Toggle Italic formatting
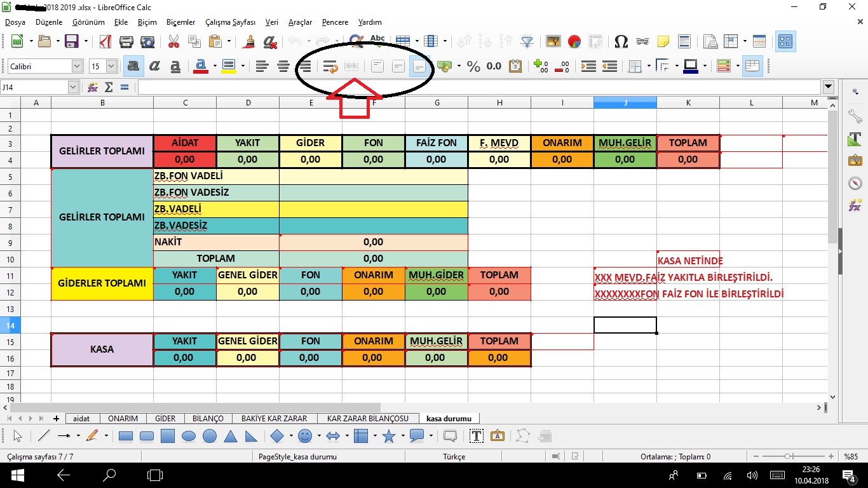This screenshot has height=488, width=868. [x=154, y=66]
